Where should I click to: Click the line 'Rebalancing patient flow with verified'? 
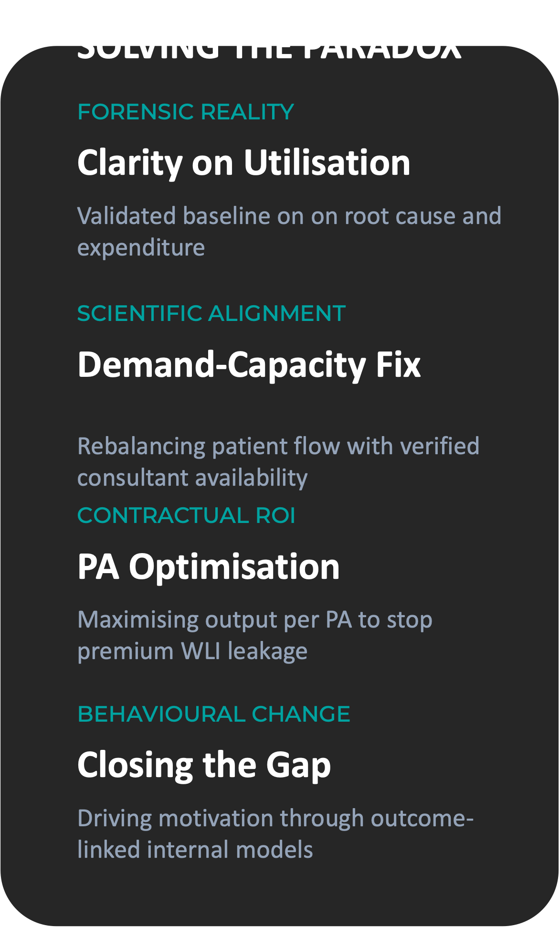click(278, 447)
